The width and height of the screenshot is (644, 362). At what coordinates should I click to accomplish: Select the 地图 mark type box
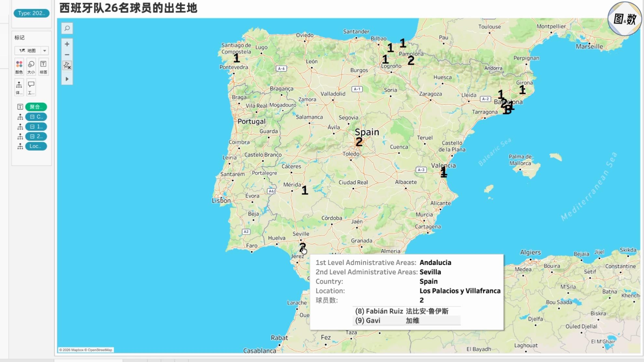click(32, 51)
